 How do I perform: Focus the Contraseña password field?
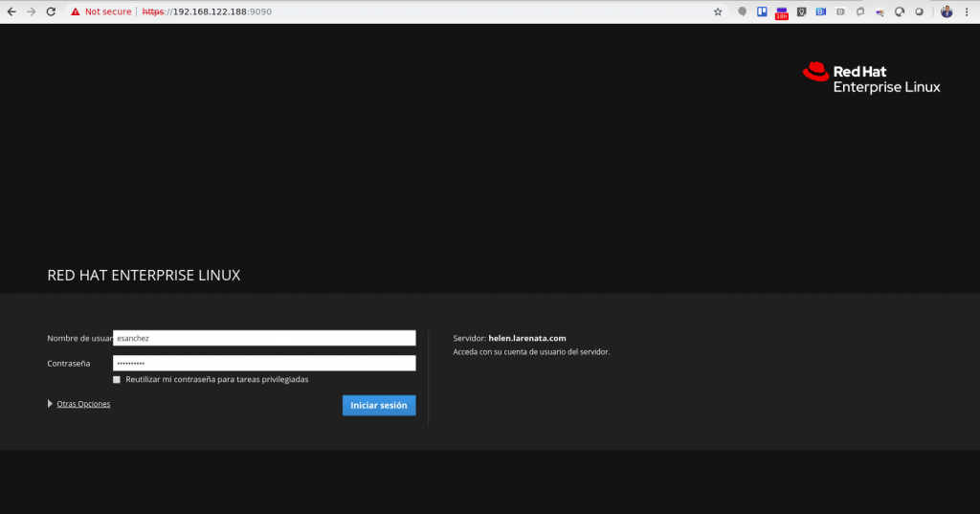[264, 364]
